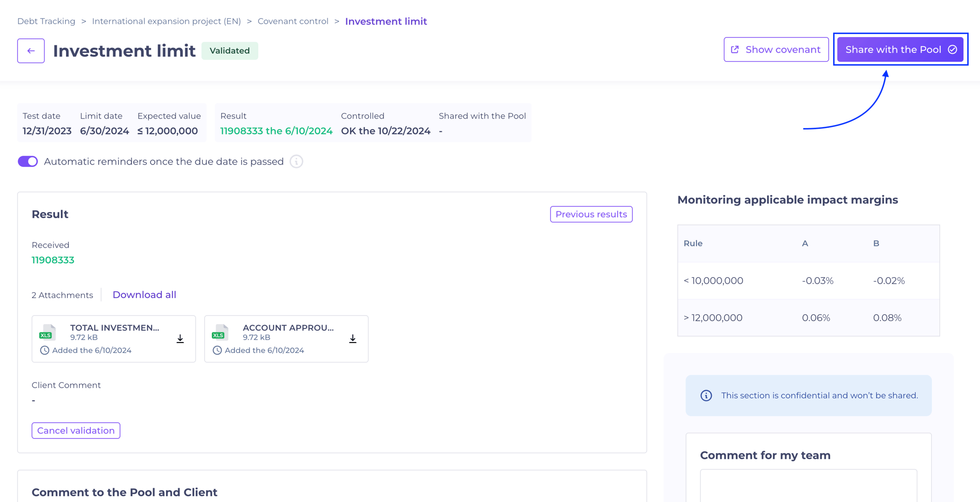View Previous results

(591, 214)
